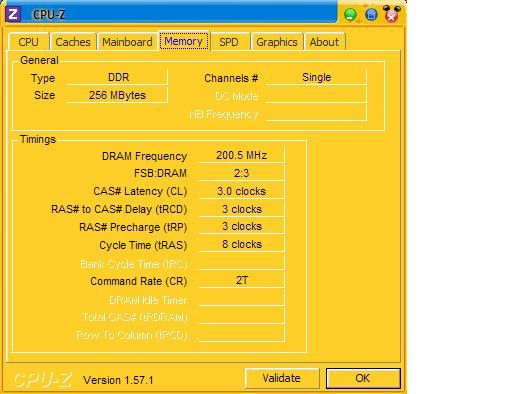The width and height of the screenshot is (512, 394).
Task: Click the Size value 256 MBytes
Action: (117, 95)
